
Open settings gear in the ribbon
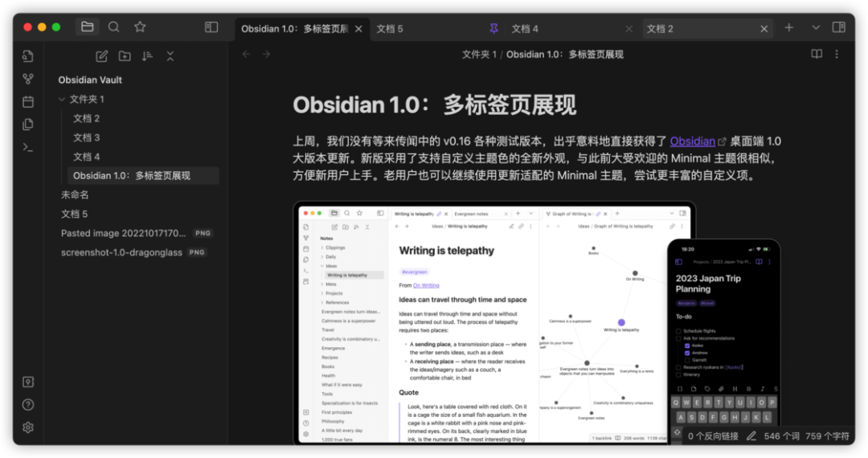pyautogui.click(x=28, y=427)
